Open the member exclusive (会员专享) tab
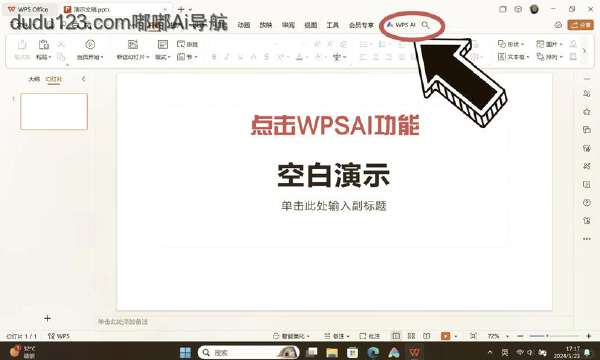This screenshot has width=600, height=360. [361, 25]
